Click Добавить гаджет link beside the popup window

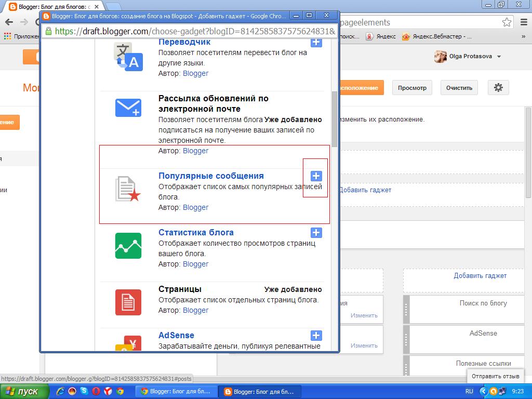[365, 190]
